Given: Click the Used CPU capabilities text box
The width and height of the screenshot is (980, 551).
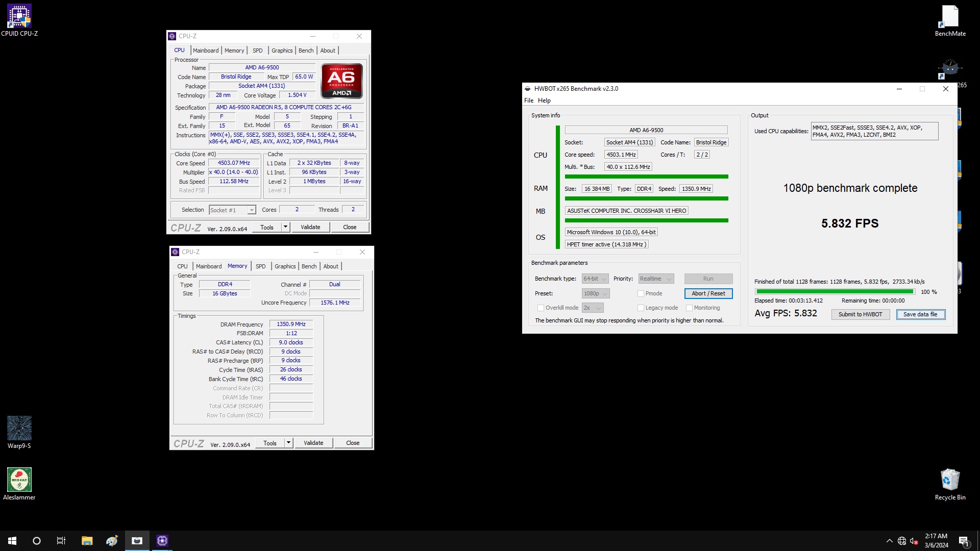Looking at the screenshot, I should pyautogui.click(x=874, y=131).
